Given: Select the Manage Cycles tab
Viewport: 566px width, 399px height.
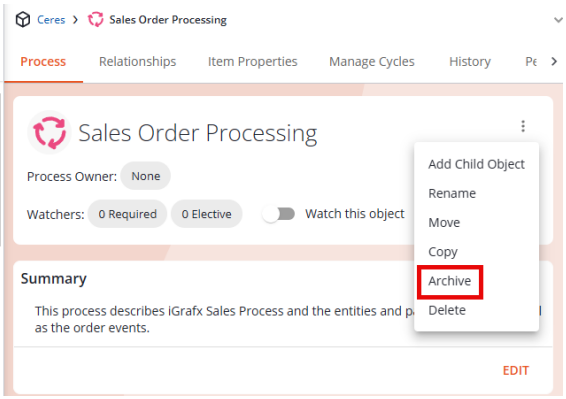Looking at the screenshot, I should 371,61.
